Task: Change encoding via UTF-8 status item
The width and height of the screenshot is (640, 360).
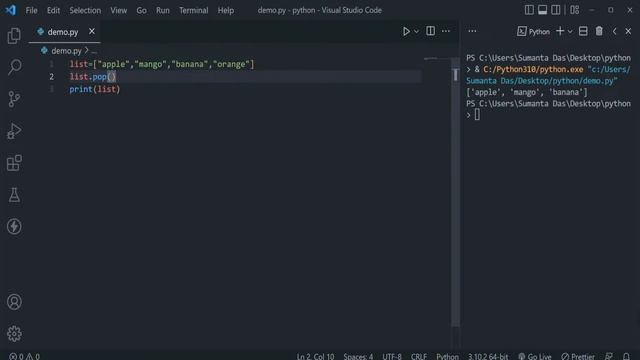Action: point(392,356)
